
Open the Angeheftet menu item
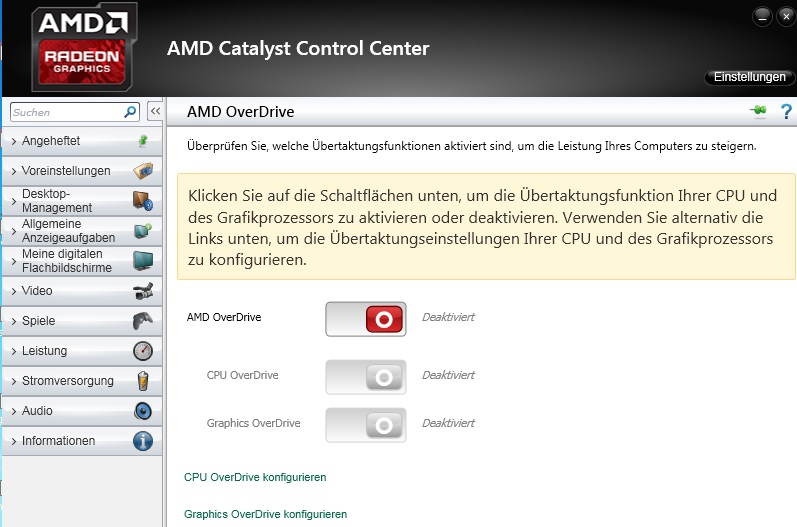tap(82, 141)
